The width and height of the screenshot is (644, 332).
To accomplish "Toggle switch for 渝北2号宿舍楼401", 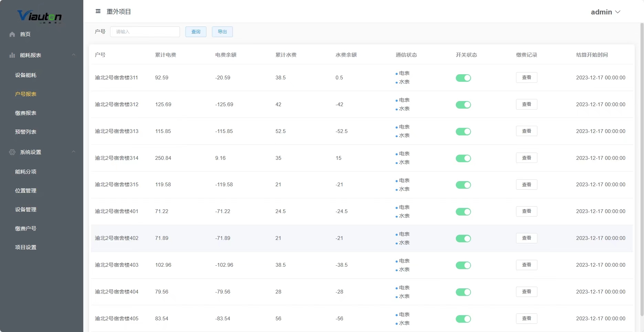I will pos(463,212).
